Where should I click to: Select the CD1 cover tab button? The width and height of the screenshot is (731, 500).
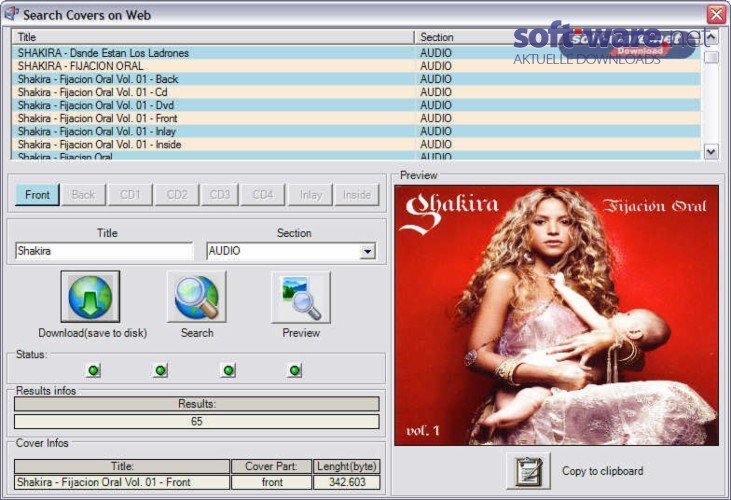click(130, 194)
